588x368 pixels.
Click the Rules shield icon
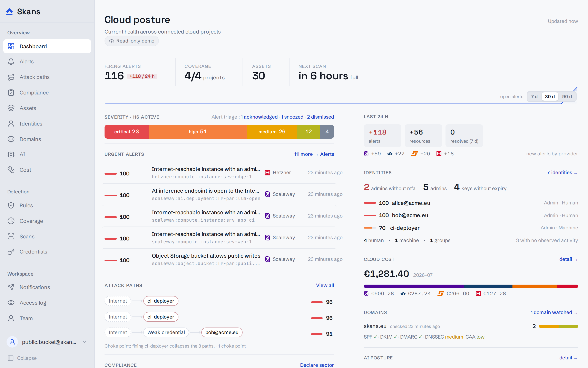[x=11, y=205]
